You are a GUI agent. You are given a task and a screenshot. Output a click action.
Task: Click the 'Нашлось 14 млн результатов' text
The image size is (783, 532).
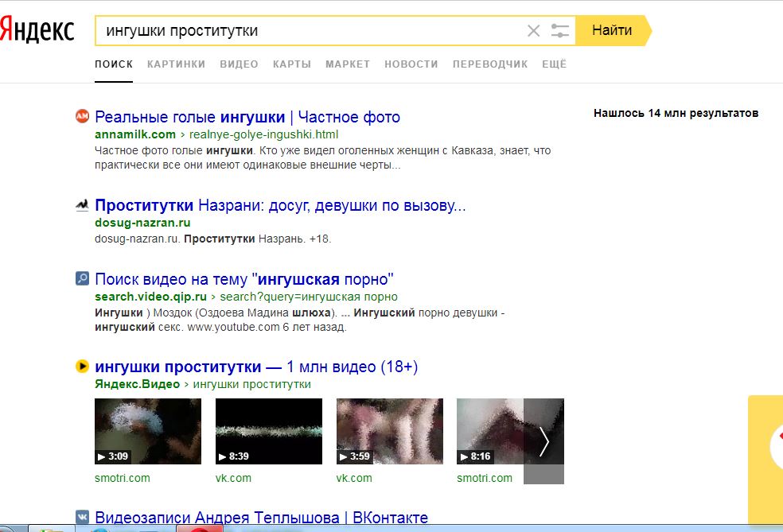point(676,113)
